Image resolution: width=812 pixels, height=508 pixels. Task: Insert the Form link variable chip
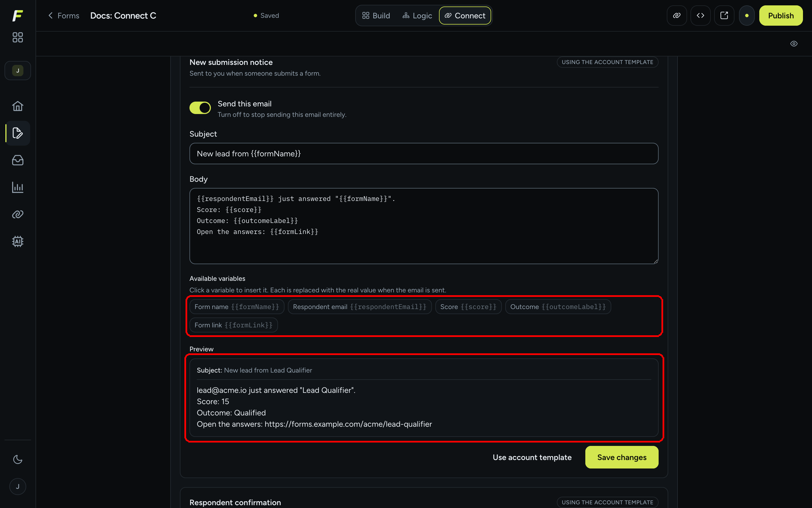point(233,325)
